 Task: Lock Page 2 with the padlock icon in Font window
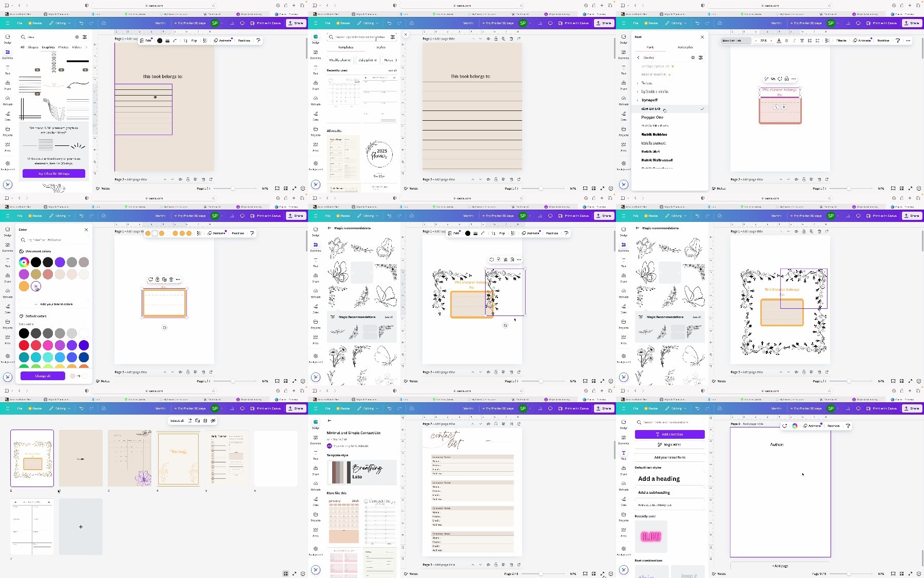coord(804,180)
